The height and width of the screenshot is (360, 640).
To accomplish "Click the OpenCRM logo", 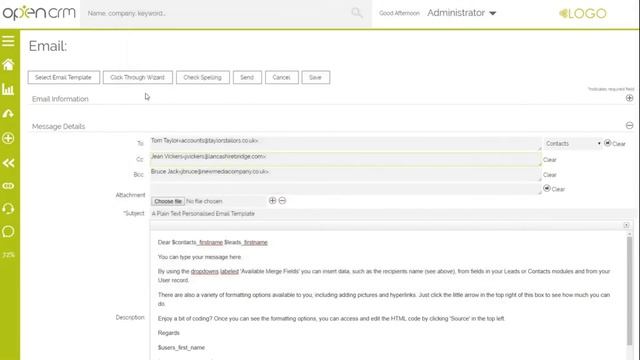I will (x=39, y=13).
